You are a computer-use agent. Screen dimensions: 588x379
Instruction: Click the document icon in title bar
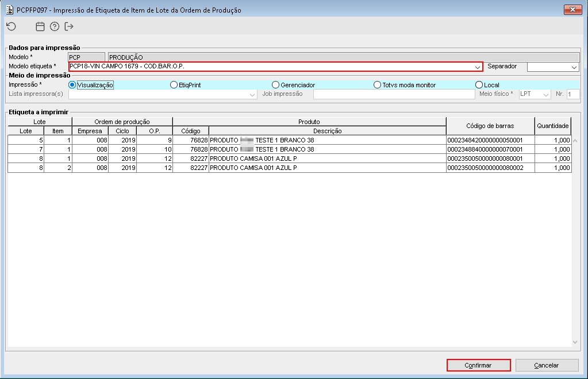coord(10,10)
